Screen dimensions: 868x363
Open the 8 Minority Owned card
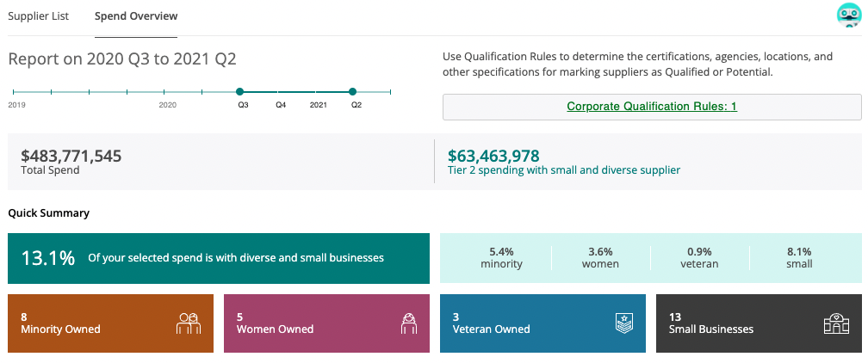[x=110, y=323]
